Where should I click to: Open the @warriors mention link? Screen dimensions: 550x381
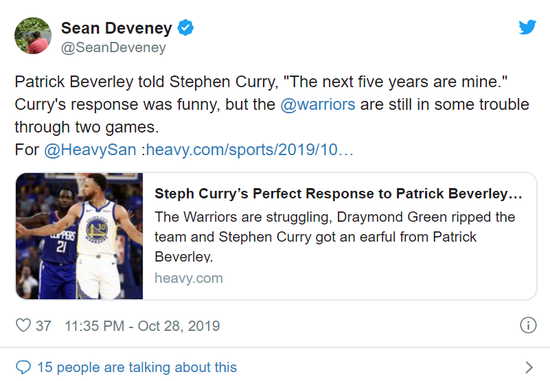(318, 105)
